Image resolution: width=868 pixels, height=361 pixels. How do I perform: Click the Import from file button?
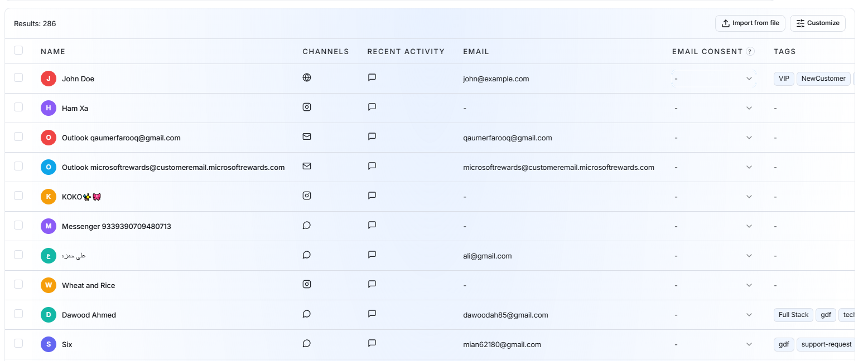[x=750, y=23]
